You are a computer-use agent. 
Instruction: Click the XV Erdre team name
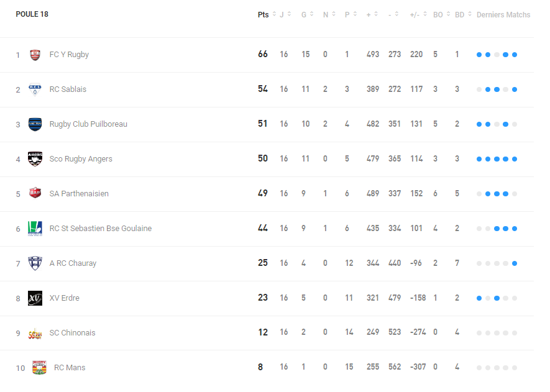tap(65, 298)
